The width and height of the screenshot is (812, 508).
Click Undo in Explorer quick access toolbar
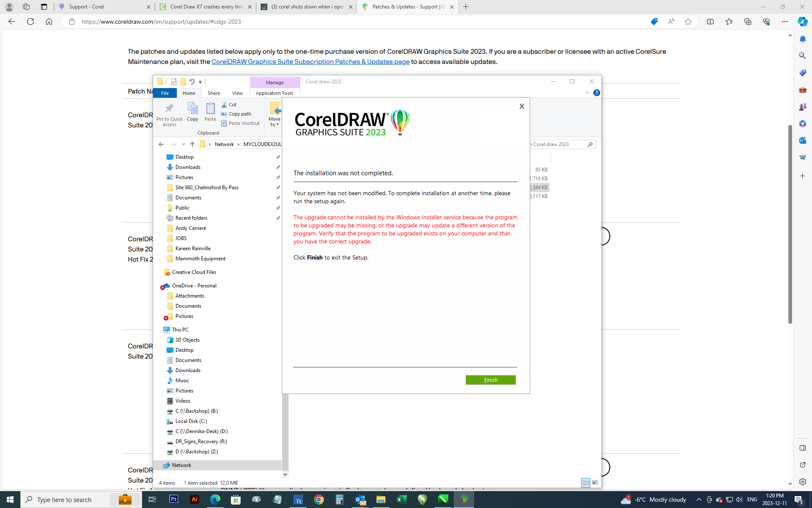pyautogui.click(x=192, y=82)
